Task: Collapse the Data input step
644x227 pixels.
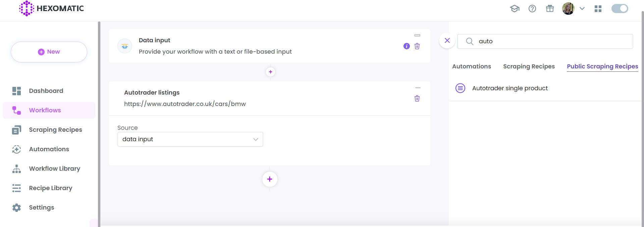Action: 417,36
